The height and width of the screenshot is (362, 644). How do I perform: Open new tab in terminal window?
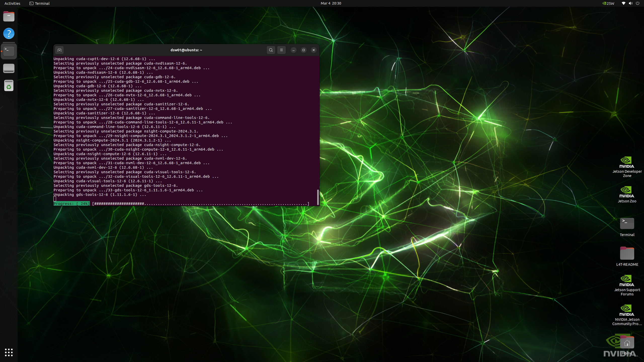click(x=59, y=50)
